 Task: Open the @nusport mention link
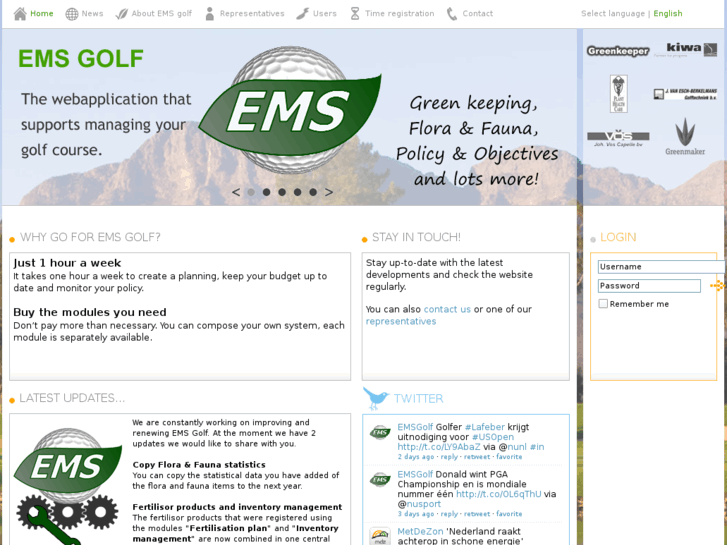(x=424, y=504)
